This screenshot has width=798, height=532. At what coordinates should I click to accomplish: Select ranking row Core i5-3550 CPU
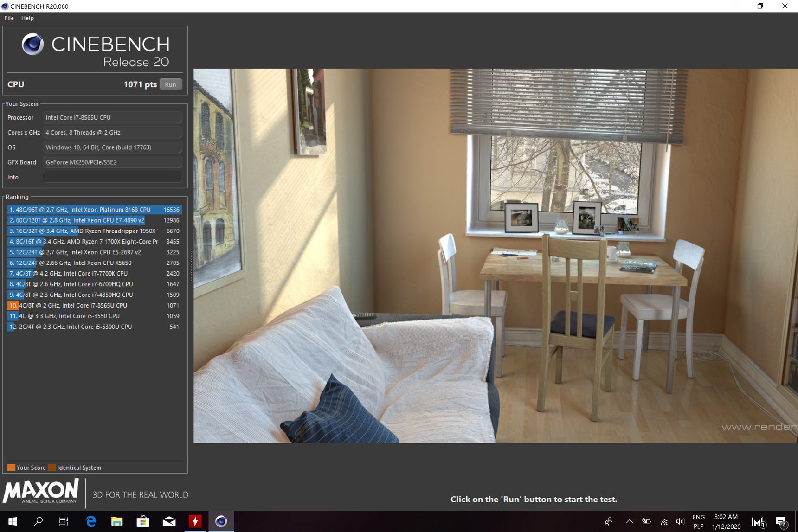pyautogui.click(x=94, y=316)
